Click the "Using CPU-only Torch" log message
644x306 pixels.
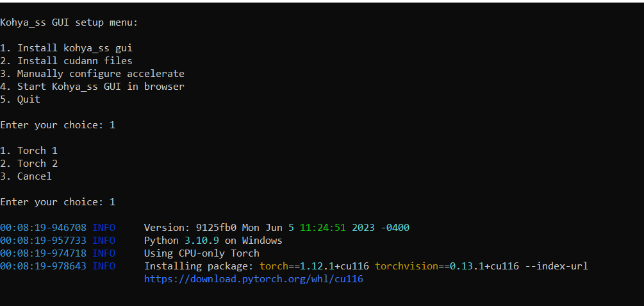tap(201, 253)
